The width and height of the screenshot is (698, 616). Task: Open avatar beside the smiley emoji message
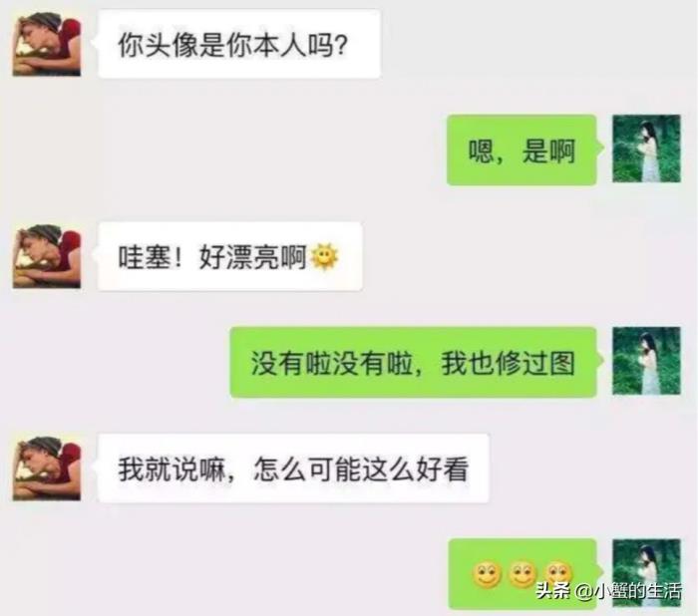coord(646,572)
